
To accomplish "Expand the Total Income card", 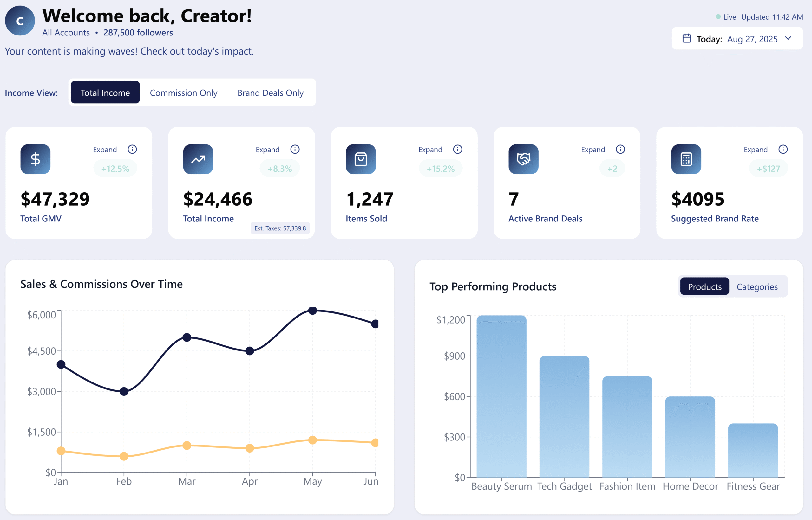I will [267, 150].
